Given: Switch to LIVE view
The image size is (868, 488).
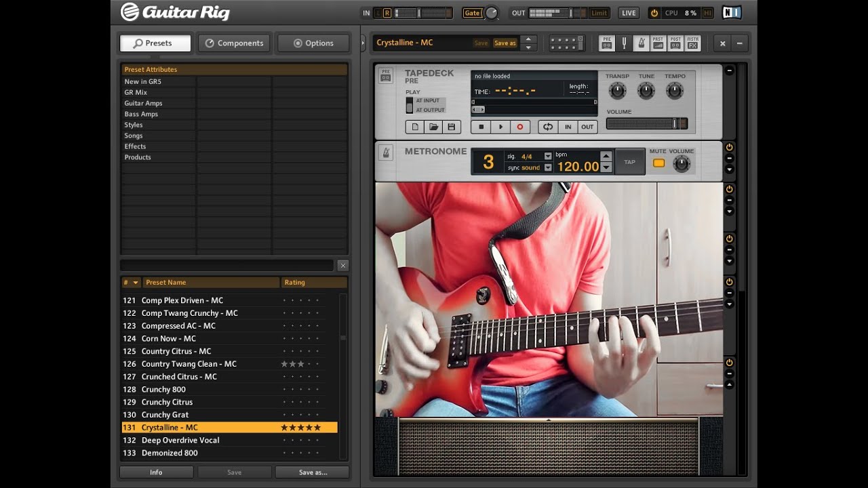Looking at the screenshot, I should click(629, 13).
